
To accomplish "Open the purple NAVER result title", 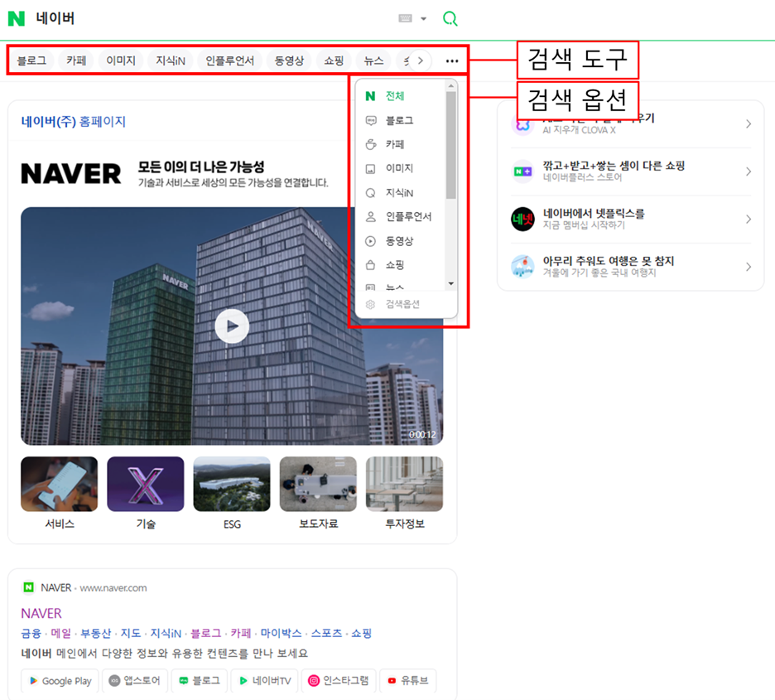I will tap(41, 614).
